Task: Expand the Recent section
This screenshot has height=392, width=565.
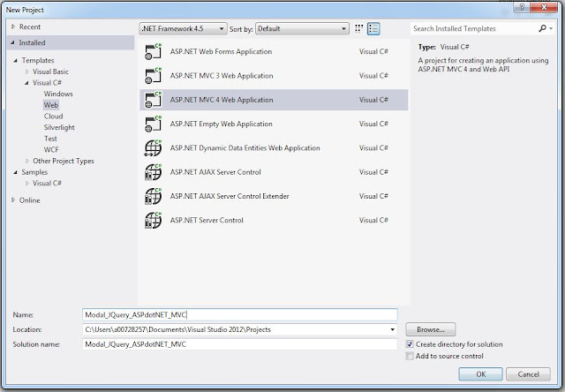Action: coord(13,26)
